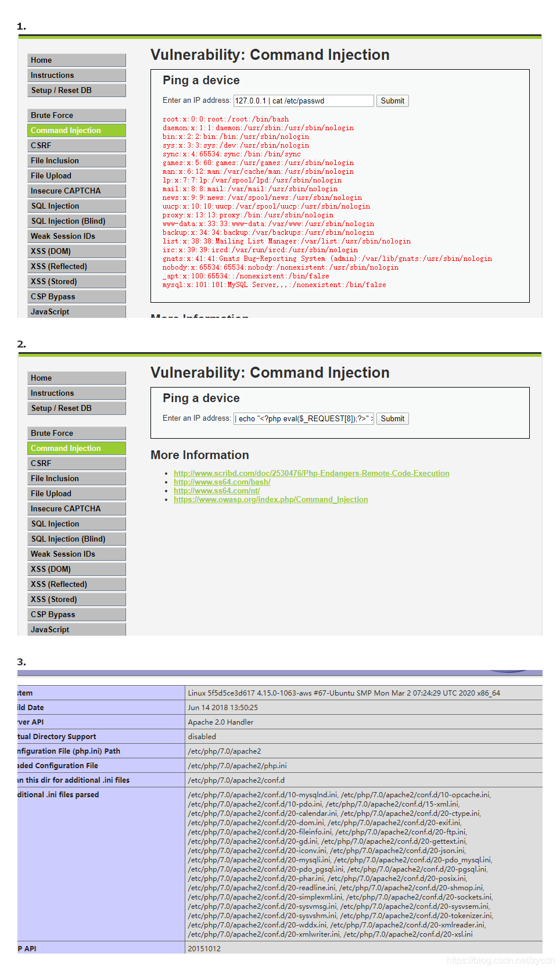Click IP address field containing echo php eval
The height and width of the screenshot is (971, 560).
[303, 418]
